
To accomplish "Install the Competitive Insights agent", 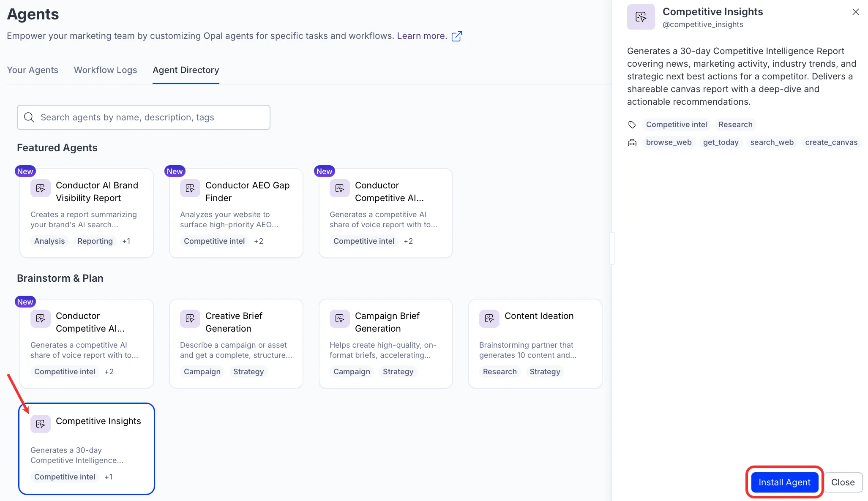I will click(785, 482).
